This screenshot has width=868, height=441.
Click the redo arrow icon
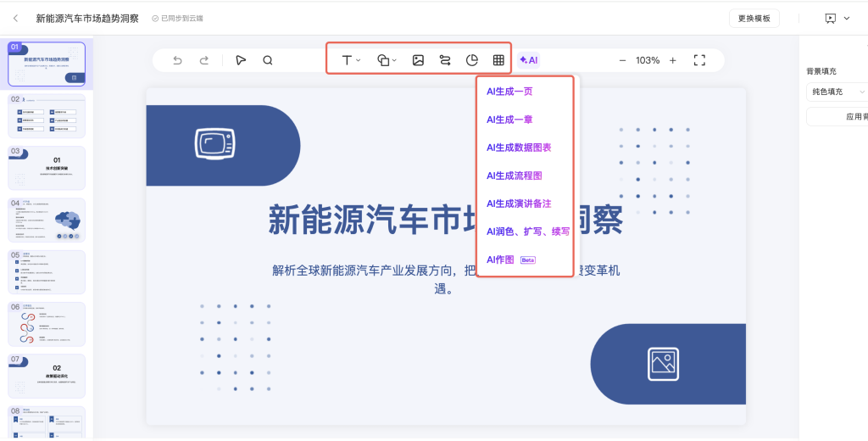[x=204, y=60]
